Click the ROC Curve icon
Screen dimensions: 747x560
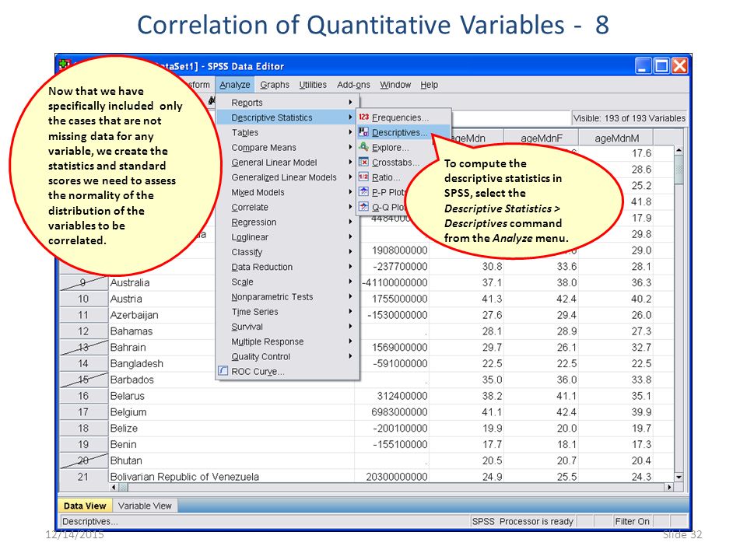(223, 370)
